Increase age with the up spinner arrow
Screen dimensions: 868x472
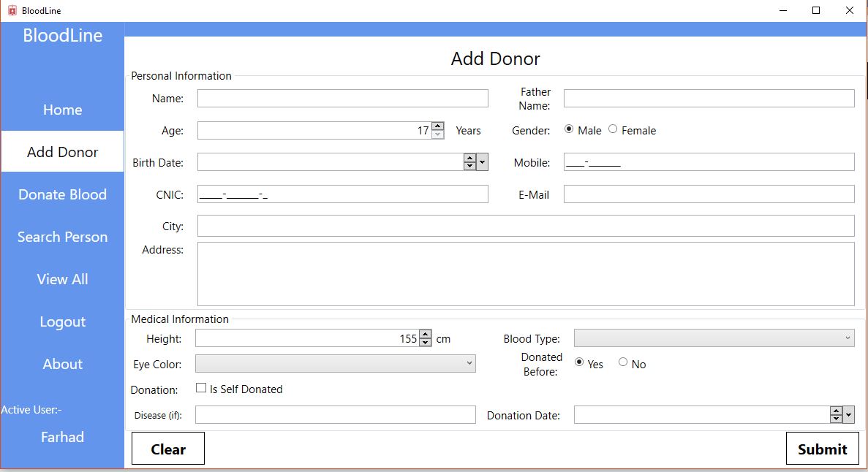coord(438,126)
